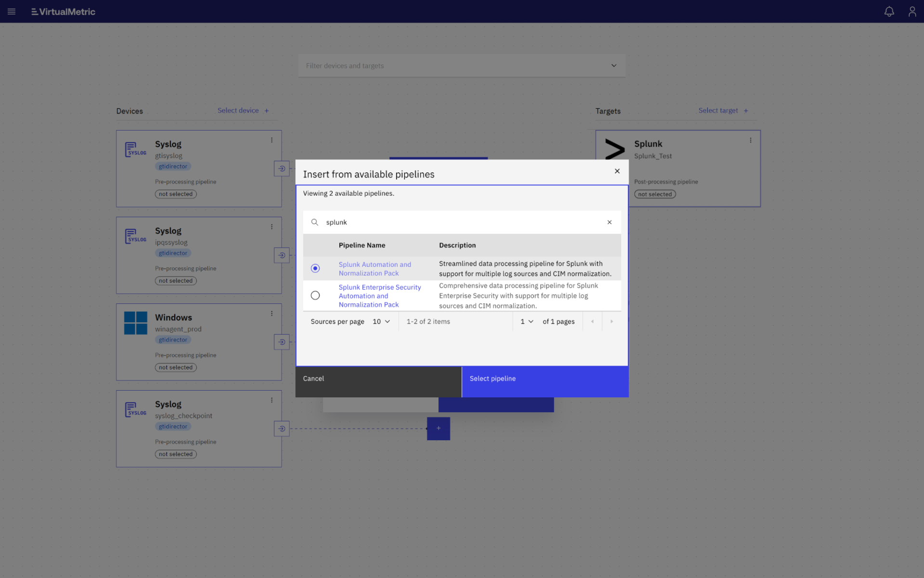Click the connector icon of winagent_prod card
Screen dimensions: 924x578
[x=282, y=342]
